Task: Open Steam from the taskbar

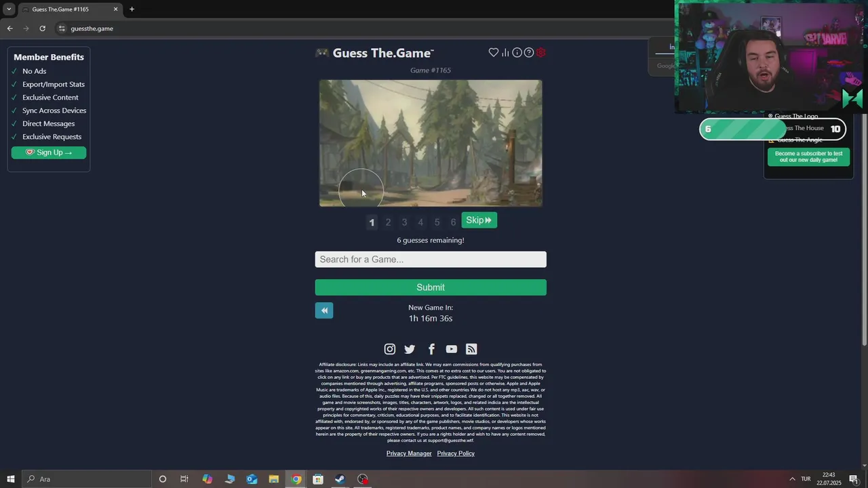Action: (340, 479)
